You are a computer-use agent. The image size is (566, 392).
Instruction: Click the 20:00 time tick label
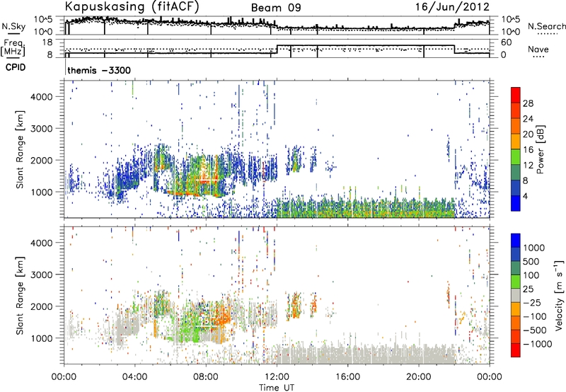(x=419, y=377)
